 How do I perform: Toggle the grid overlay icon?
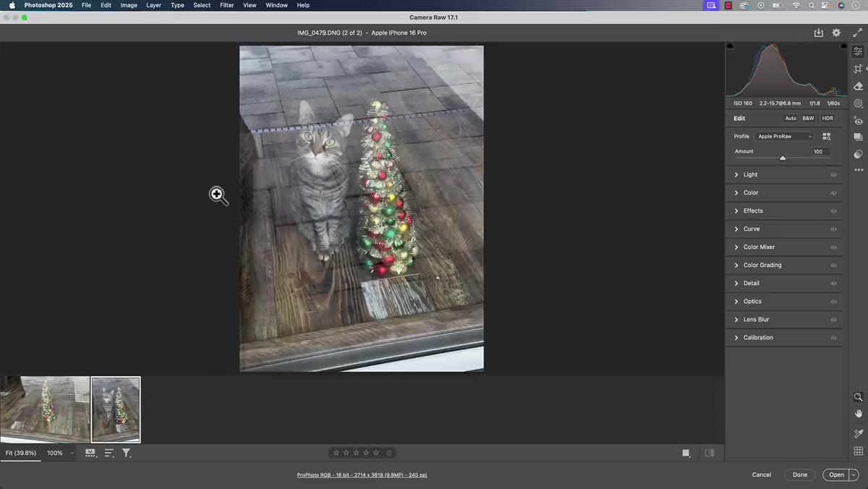click(x=858, y=451)
